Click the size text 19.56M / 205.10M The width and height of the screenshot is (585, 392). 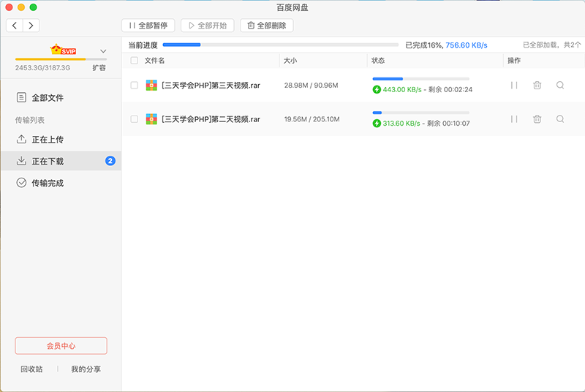pos(312,119)
